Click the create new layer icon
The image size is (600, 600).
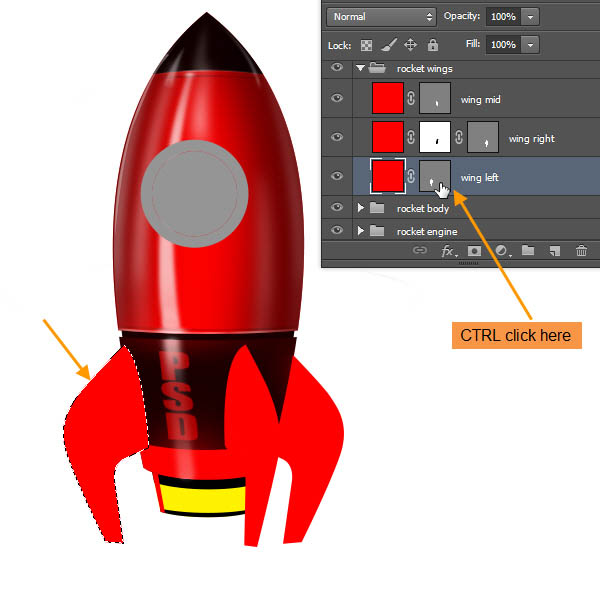point(554,251)
